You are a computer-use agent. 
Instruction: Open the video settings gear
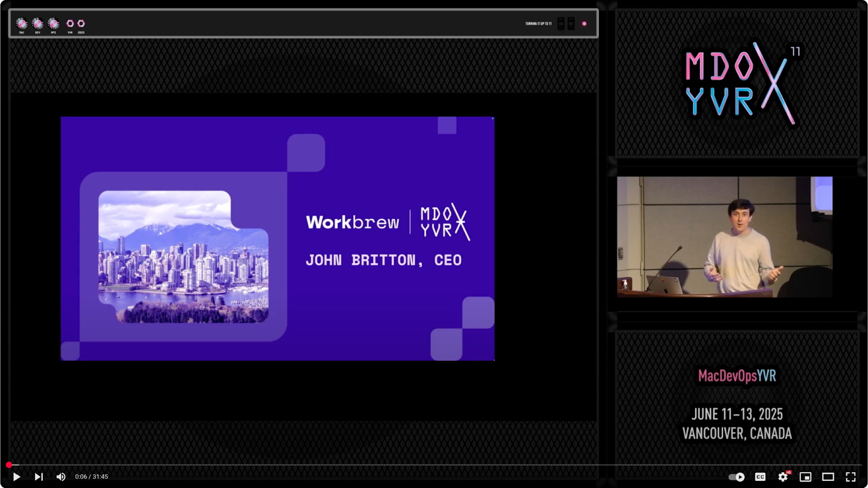click(783, 477)
